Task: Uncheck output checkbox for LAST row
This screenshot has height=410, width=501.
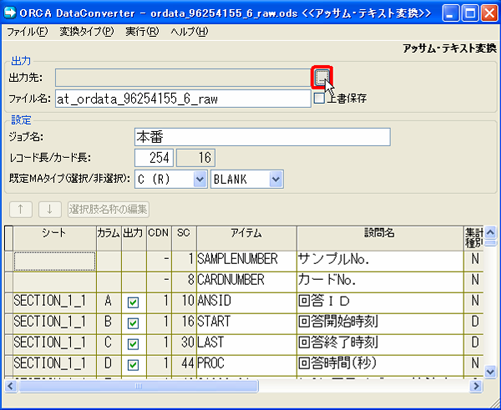Action: pyautogui.click(x=133, y=344)
